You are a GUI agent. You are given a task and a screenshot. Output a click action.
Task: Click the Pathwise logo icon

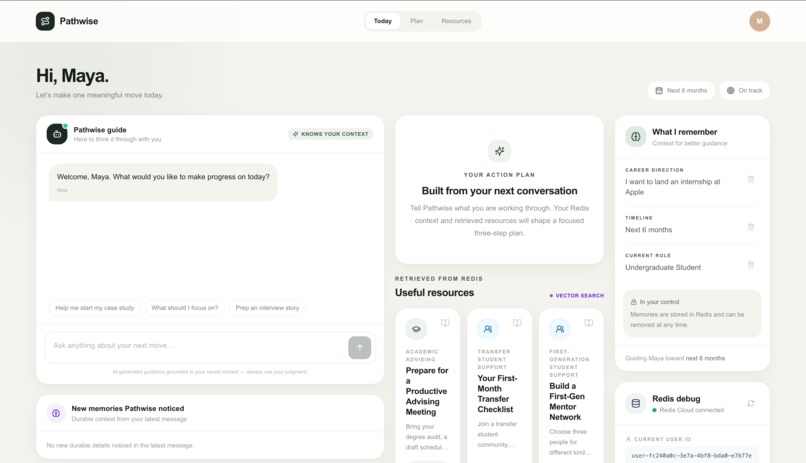[45, 21]
